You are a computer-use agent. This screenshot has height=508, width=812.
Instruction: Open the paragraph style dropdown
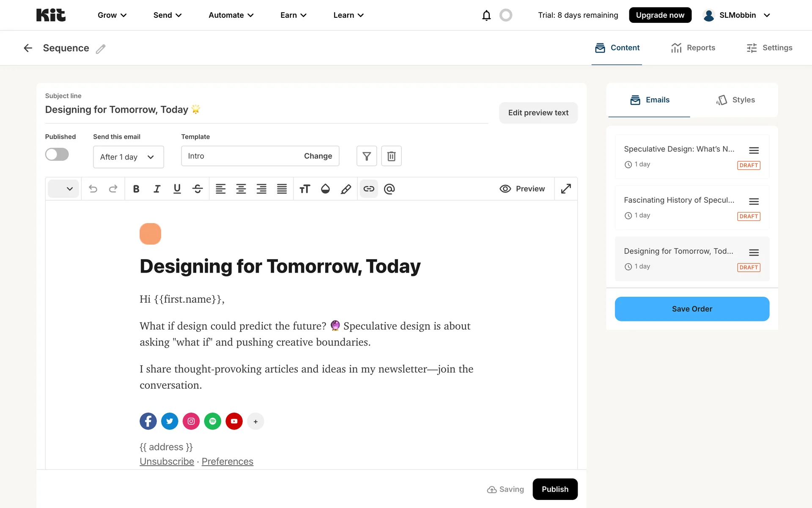pyautogui.click(x=63, y=189)
